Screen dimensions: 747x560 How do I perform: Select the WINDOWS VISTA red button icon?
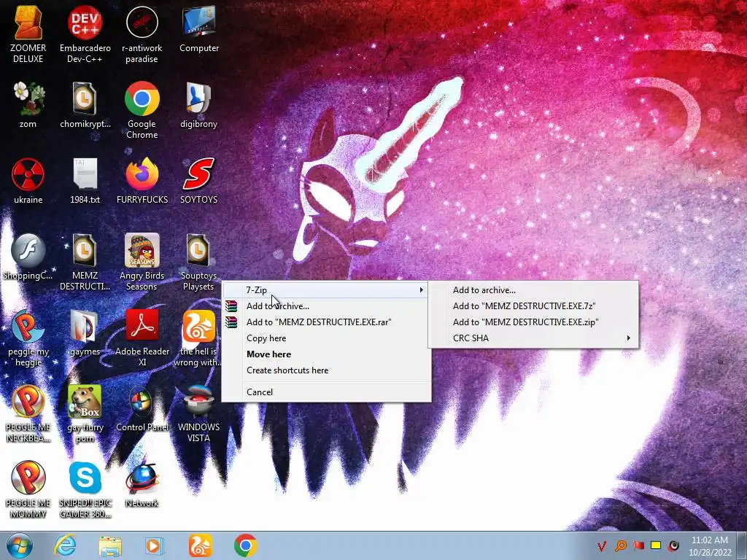point(198,414)
